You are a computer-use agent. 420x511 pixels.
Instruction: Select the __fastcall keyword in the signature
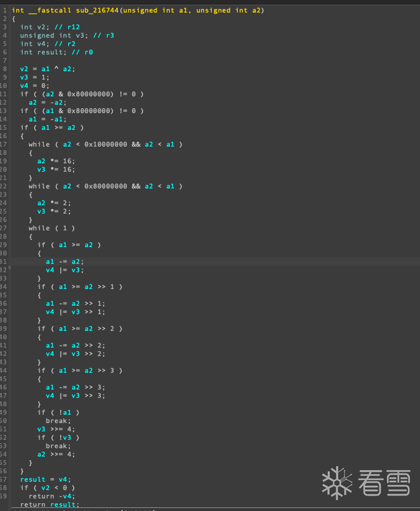[50, 10]
